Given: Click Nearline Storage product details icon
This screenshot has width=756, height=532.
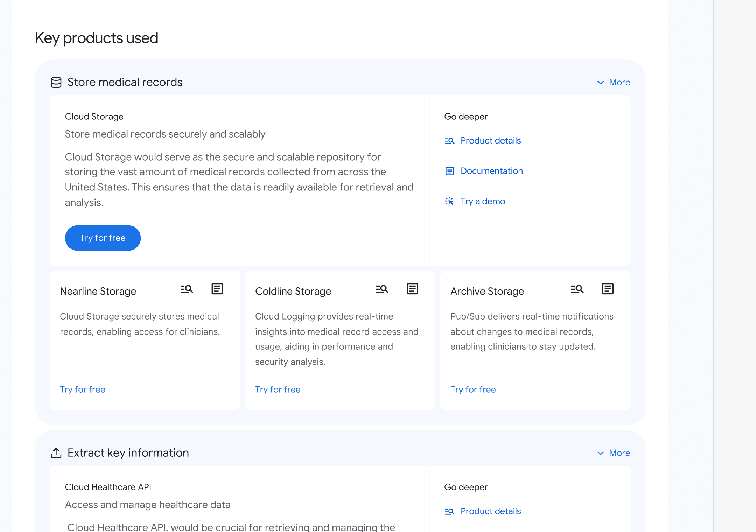Looking at the screenshot, I should [x=187, y=289].
